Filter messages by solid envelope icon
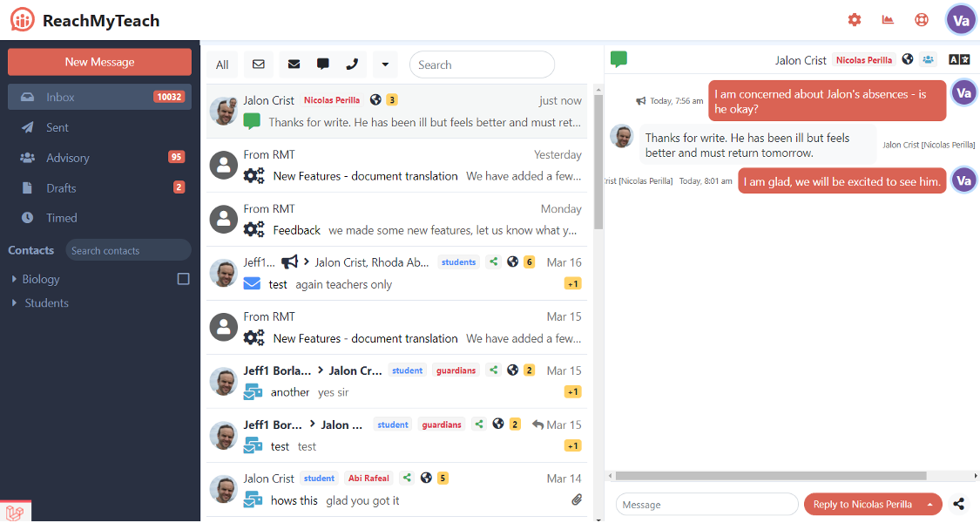 point(294,65)
